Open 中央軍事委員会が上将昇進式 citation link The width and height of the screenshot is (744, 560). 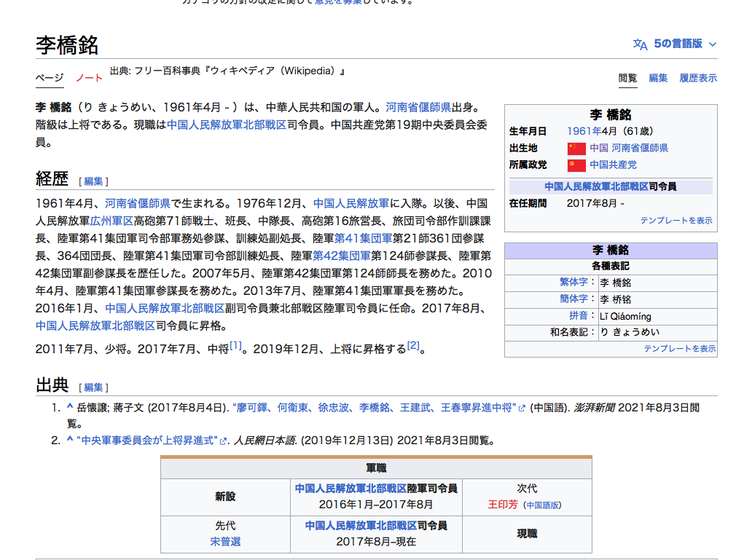point(147,441)
